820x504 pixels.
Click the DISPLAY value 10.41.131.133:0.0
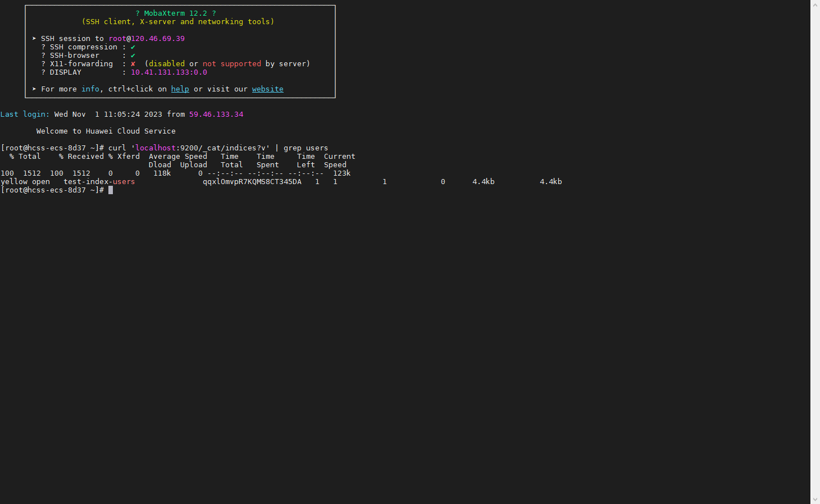point(169,72)
